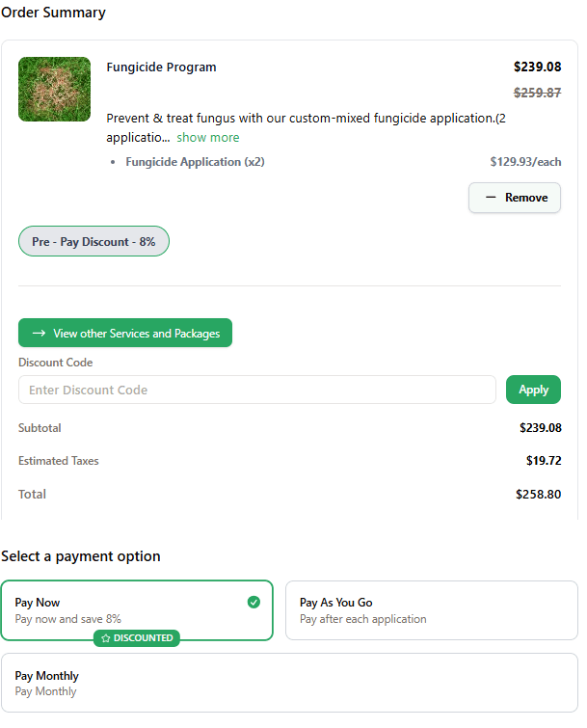Click the Estimated Taxes amount $19.72
Viewport: 587px width, 728px height.
click(x=544, y=461)
